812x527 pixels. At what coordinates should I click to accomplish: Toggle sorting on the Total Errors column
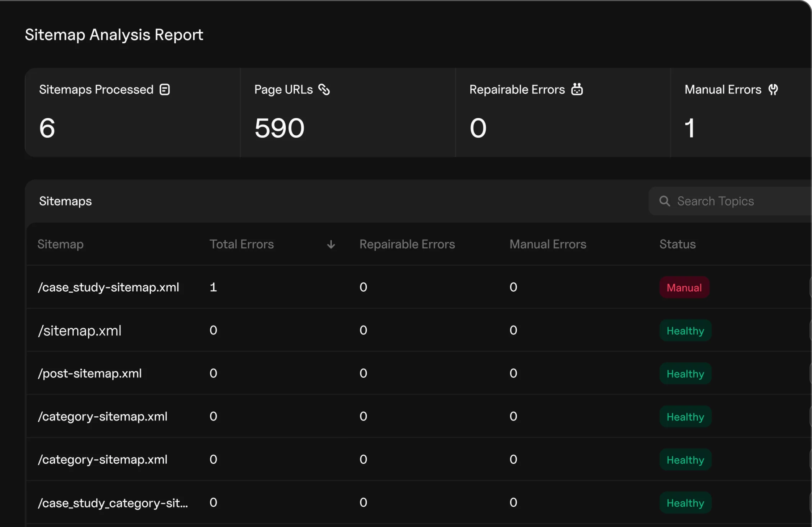click(242, 244)
